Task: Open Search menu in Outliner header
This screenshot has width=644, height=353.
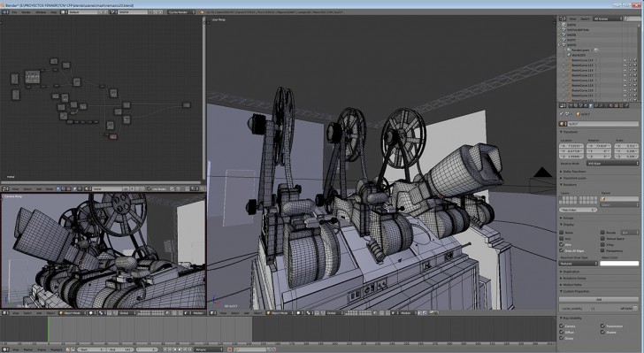Action: (585, 19)
